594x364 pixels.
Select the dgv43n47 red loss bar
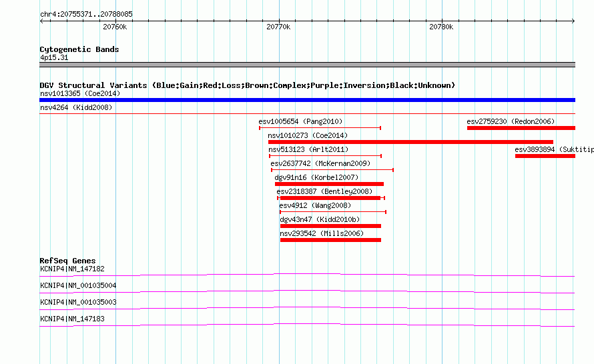(331, 226)
